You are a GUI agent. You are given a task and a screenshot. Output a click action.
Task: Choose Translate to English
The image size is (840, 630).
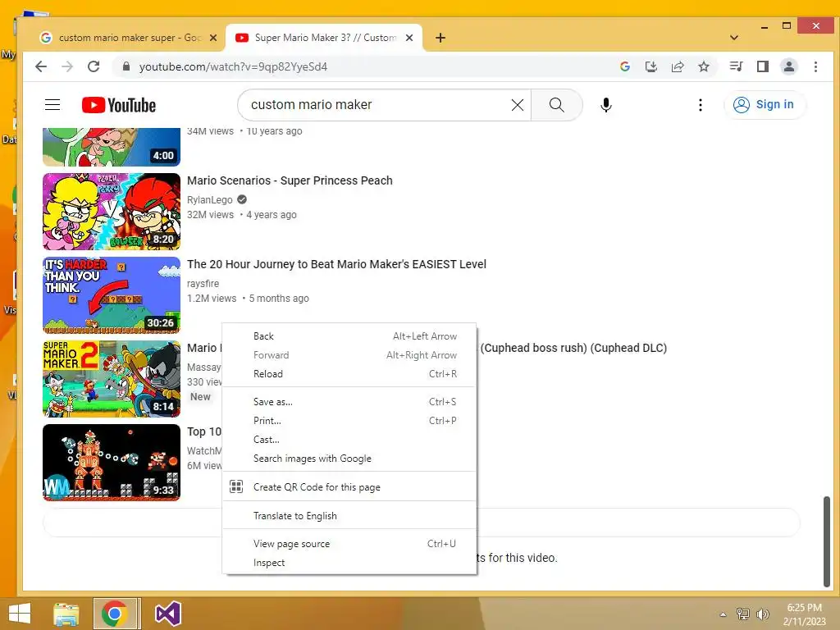(x=348, y=516)
